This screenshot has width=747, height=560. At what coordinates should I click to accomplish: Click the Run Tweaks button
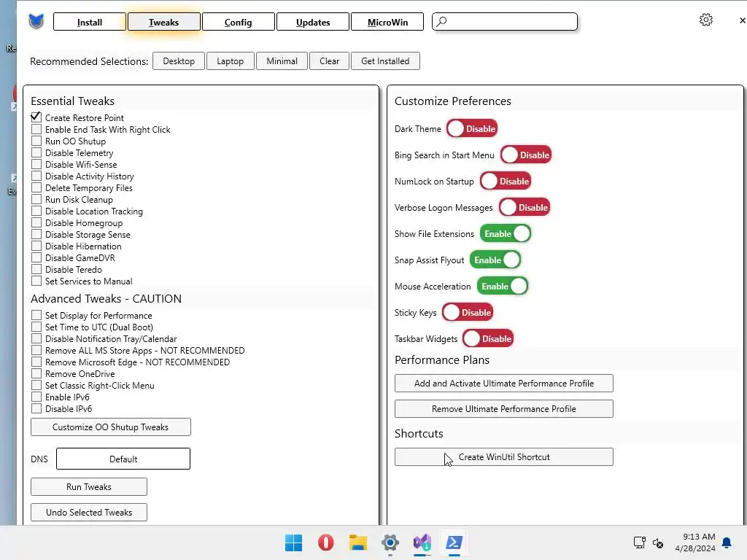[88, 486]
